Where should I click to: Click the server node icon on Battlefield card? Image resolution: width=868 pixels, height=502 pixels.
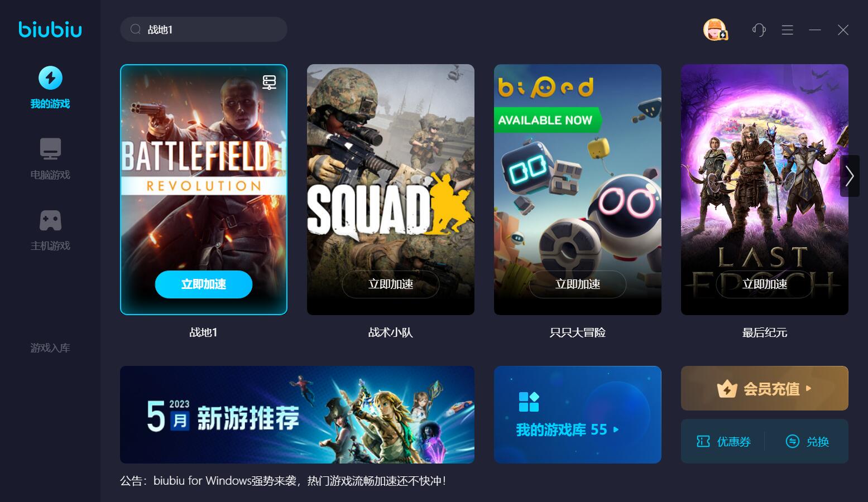point(270,83)
